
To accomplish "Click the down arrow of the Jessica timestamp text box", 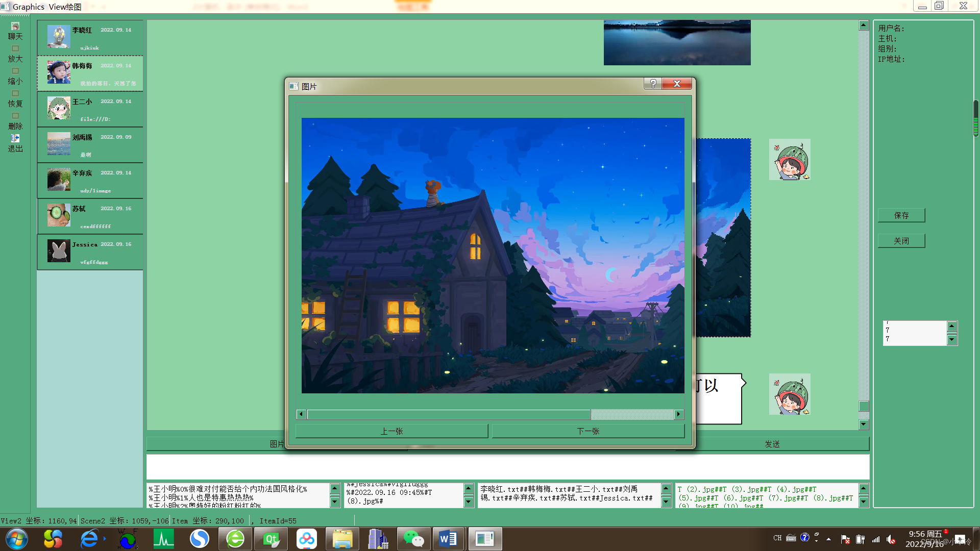I will coord(469,502).
